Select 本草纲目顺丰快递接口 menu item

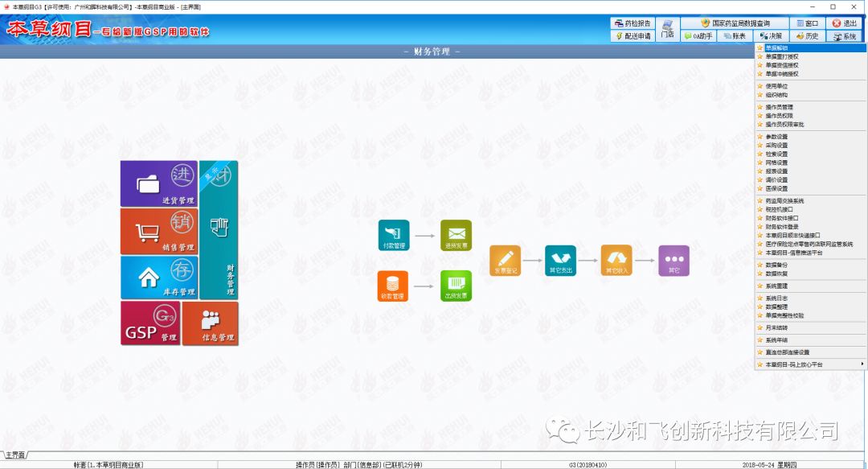point(810,235)
